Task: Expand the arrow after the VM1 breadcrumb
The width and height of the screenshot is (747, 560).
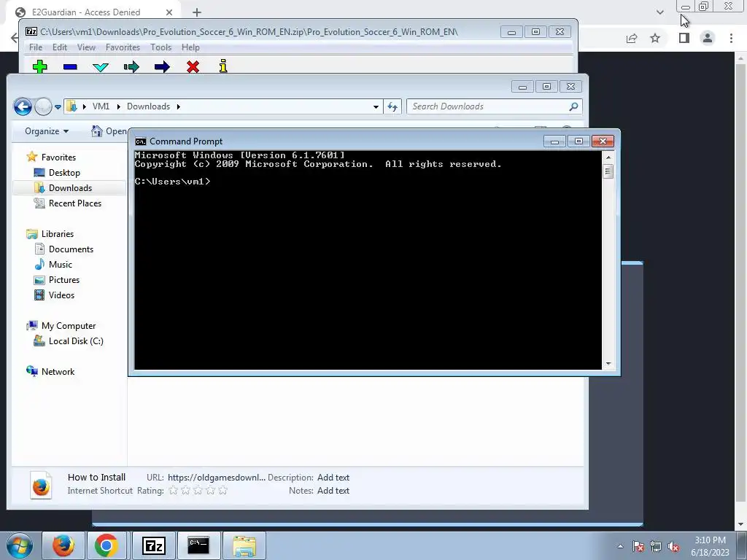Action: point(119,106)
